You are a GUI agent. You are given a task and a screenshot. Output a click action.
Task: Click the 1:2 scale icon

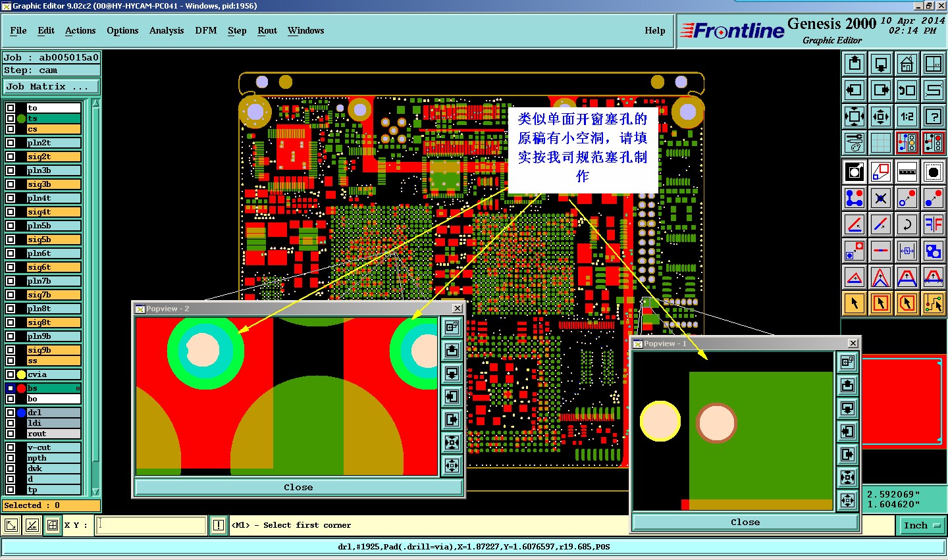[907, 116]
